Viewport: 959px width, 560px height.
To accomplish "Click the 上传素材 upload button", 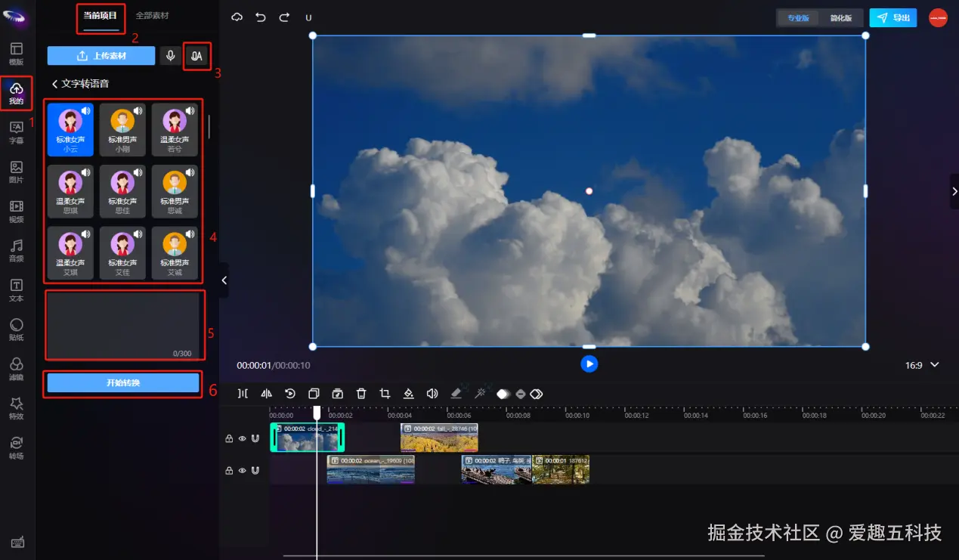I will [101, 56].
